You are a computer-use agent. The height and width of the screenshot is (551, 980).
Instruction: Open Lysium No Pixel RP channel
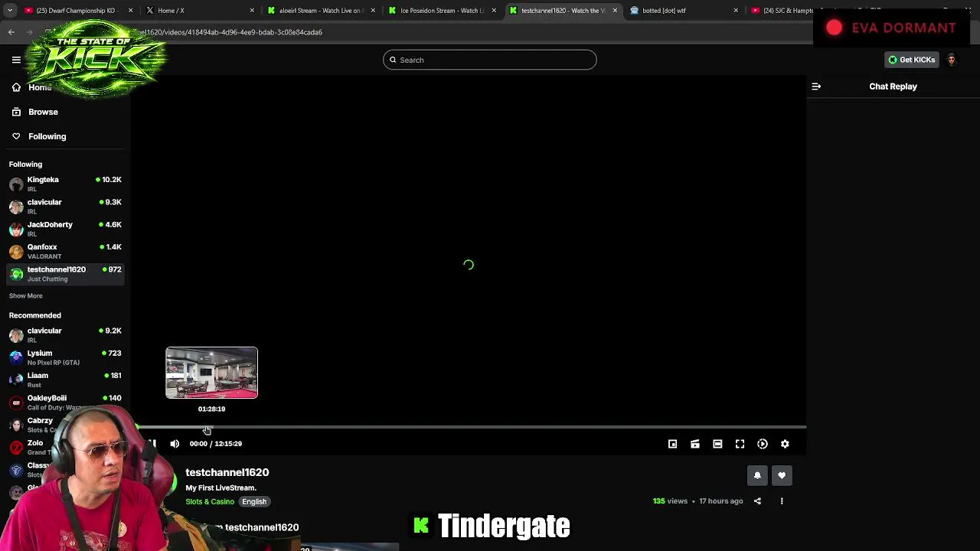pyautogui.click(x=65, y=357)
